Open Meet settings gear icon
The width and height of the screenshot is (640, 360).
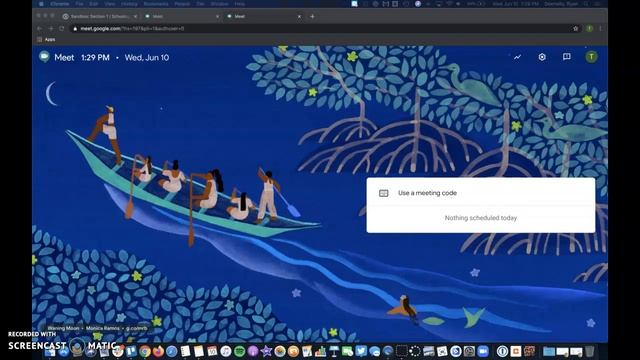(542, 57)
